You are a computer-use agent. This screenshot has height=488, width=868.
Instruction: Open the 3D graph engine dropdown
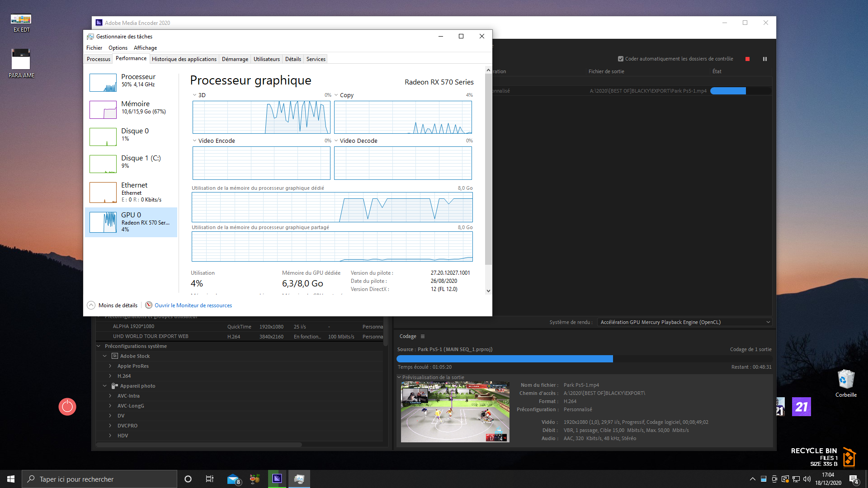tap(194, 95)
